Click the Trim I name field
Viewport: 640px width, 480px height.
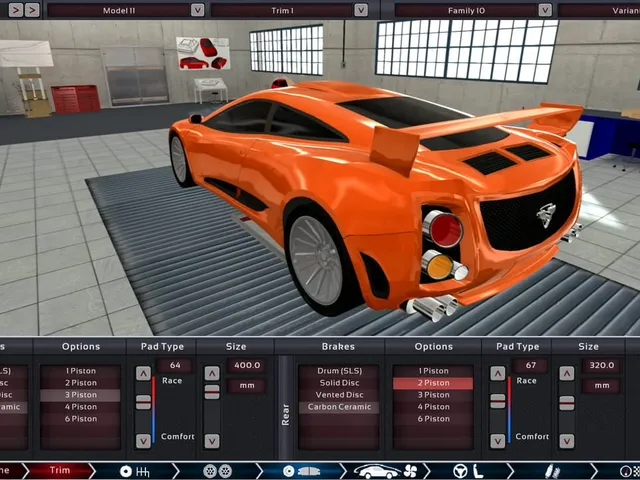click(x=282, y=10)
